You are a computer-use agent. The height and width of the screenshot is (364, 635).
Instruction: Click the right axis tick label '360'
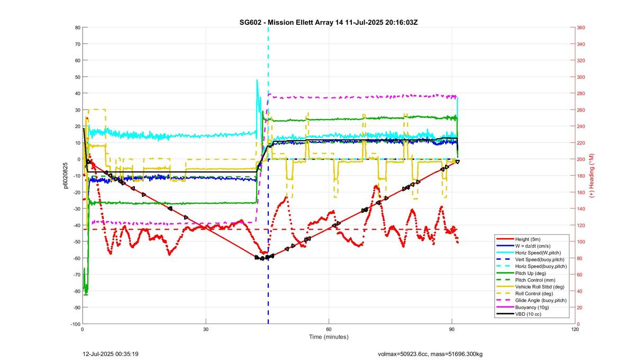click(581, 28)
